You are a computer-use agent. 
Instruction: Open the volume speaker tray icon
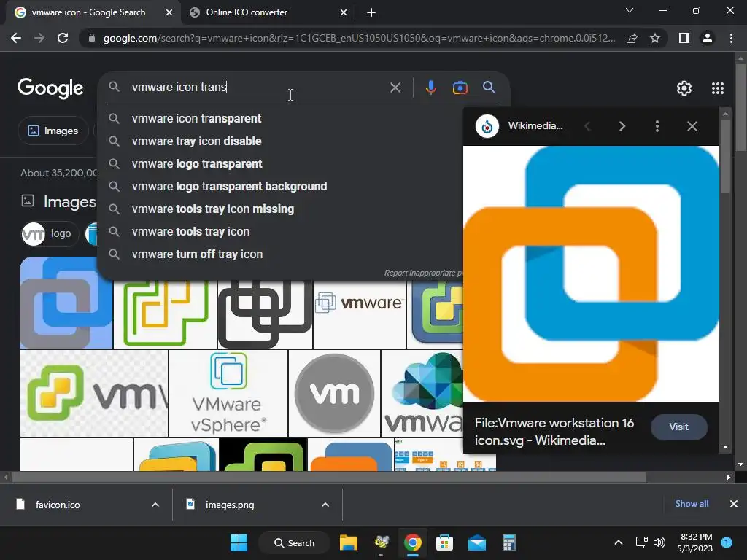click(x=659, y=542)
